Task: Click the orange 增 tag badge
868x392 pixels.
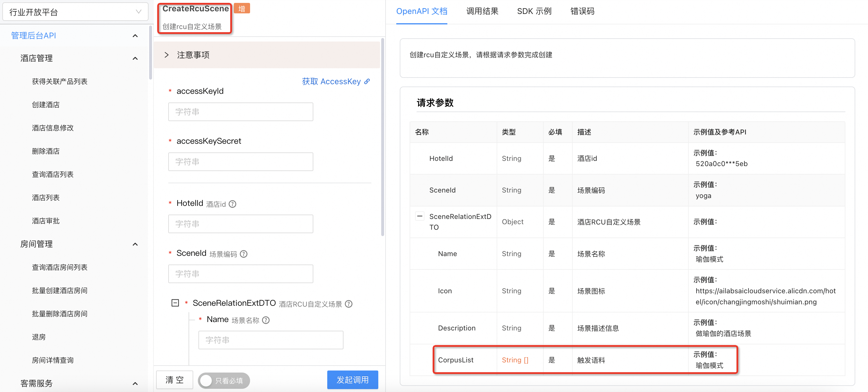Action: (x=242, y=8)
